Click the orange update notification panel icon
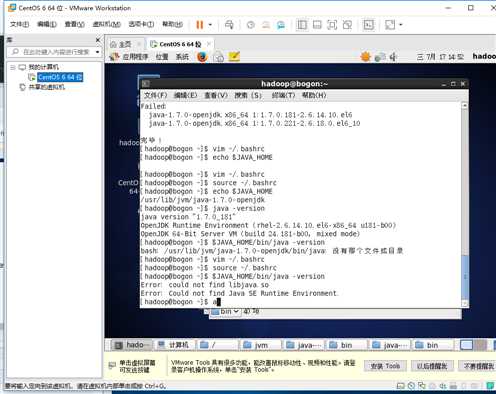The height and width of the screenshot is (394, 496). [366, 57]
